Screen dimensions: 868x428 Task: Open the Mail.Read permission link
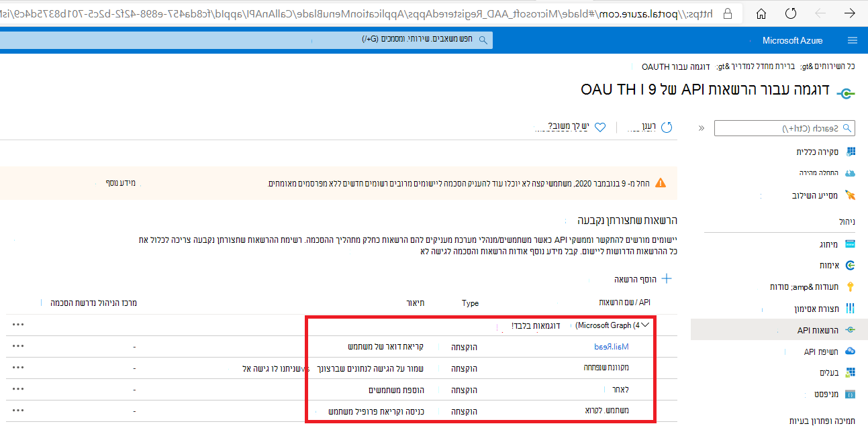612,347
